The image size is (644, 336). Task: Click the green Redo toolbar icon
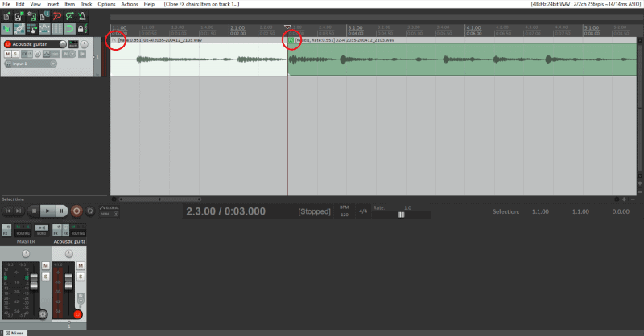[x=69, y=16]
